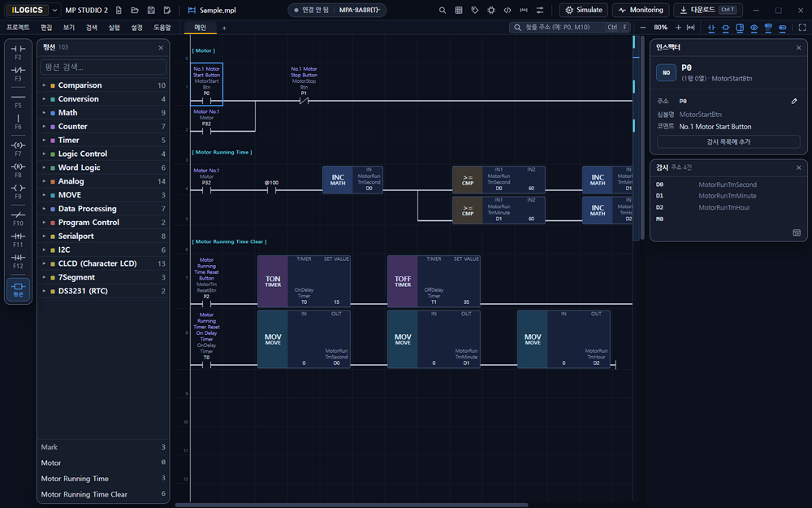Fit ladder width with the zoom-fit icon
812x508 pixels.
691,28
